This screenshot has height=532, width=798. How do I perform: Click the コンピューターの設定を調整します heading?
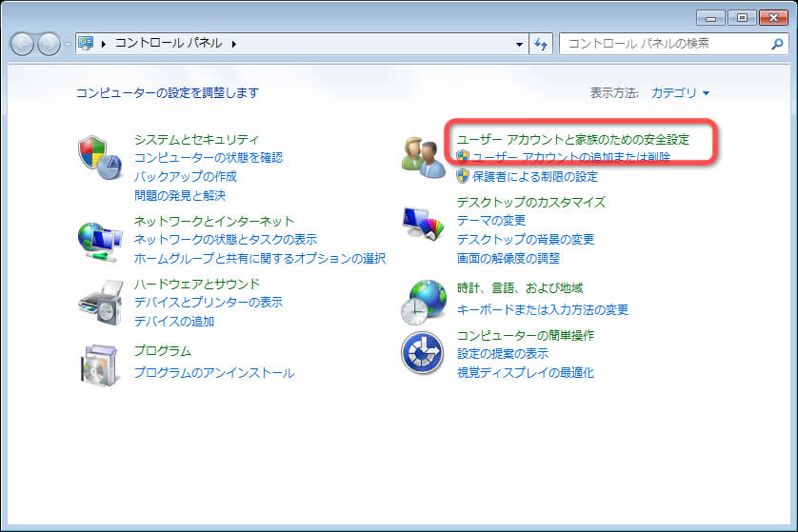pos(168,93)
